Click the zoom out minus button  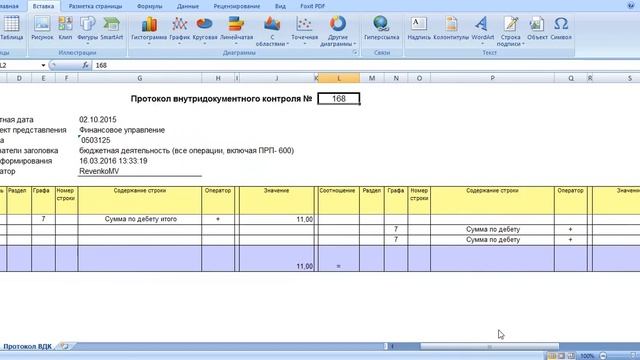pyautogui.click(x=603, y=356)
